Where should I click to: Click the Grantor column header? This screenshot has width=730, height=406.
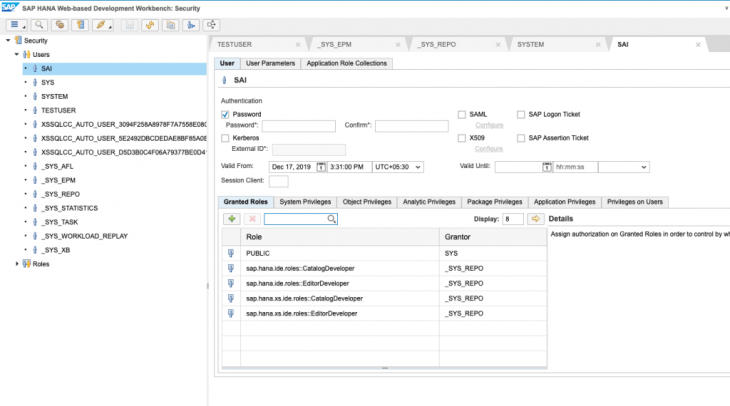(x=493, y=237)
